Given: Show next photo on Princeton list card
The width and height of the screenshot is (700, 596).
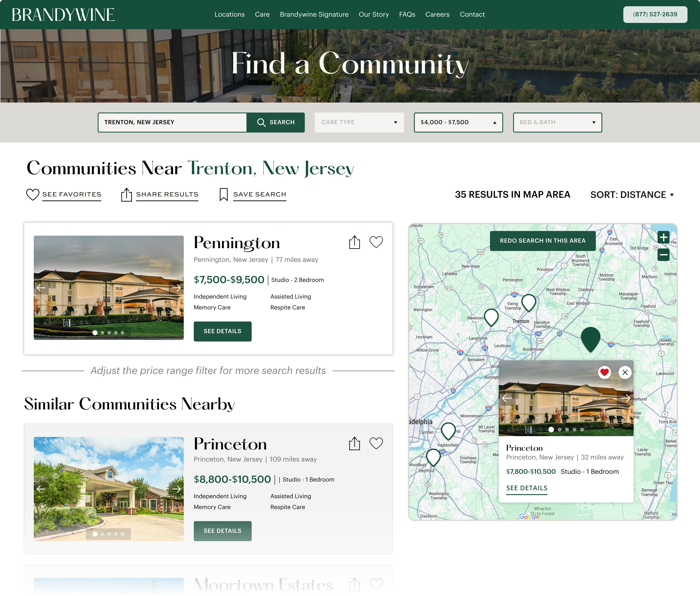Looking at the screenshot, I should point(176,489).
